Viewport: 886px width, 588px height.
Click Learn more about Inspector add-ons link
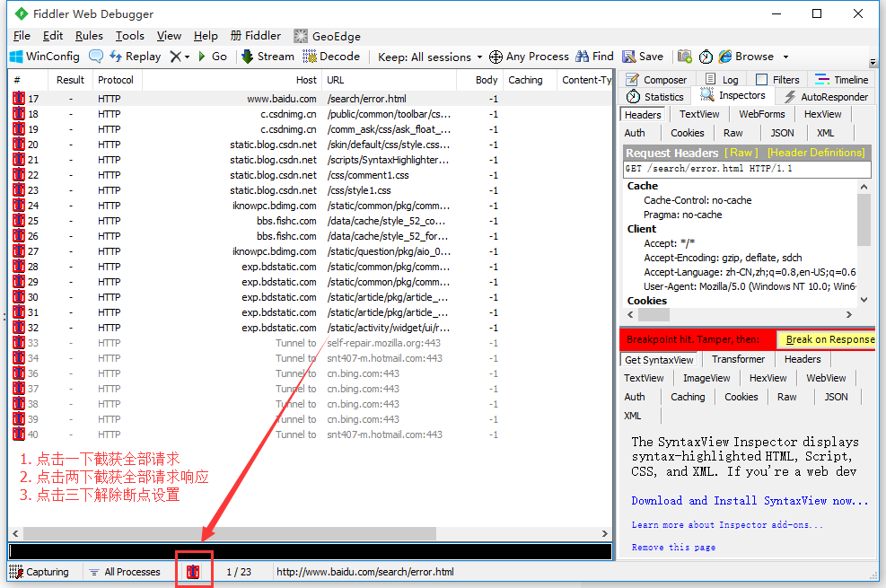coord(727,525)
